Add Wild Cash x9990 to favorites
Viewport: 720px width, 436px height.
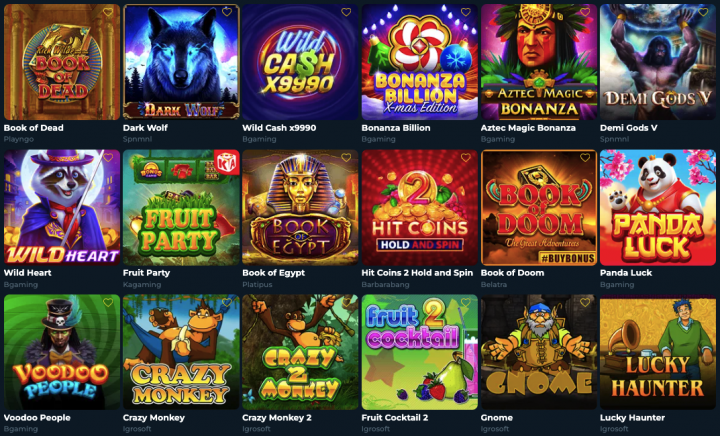coord(346,12)
